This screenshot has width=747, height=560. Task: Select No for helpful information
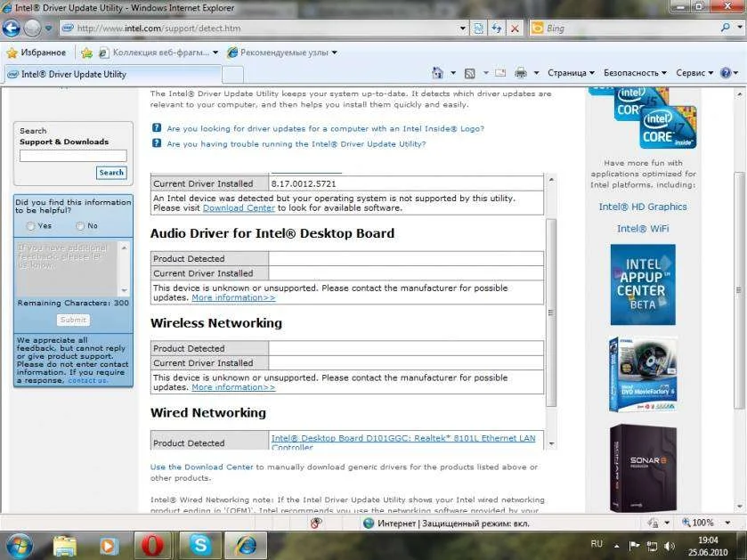80,226
